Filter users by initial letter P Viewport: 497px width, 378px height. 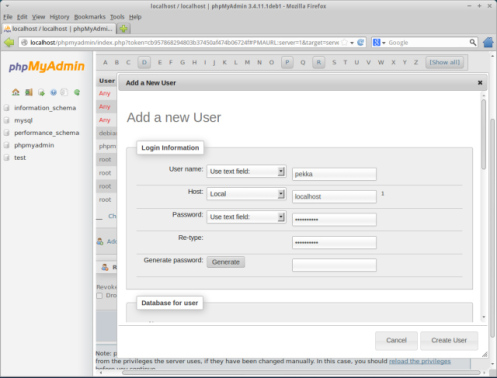point(287,62)
